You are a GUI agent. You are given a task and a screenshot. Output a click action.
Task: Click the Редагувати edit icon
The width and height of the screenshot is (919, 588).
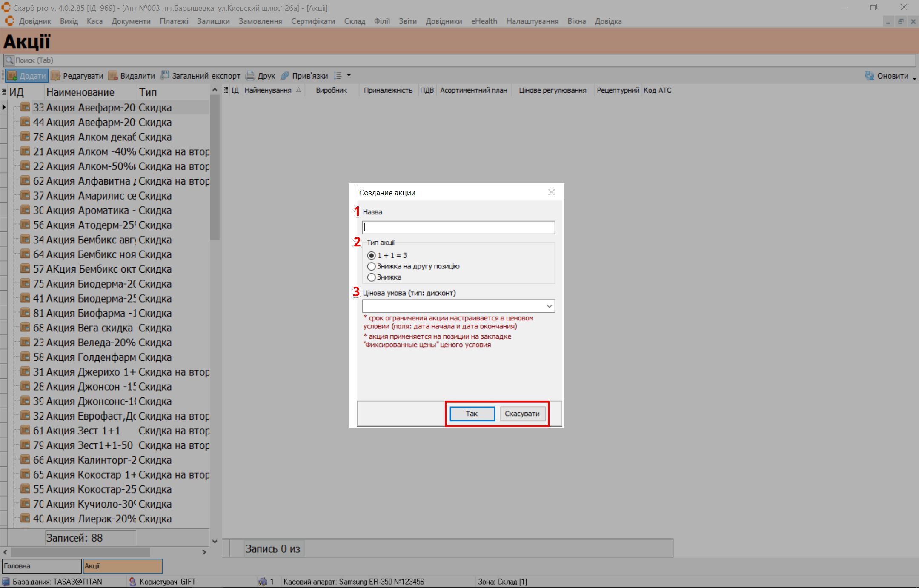point(55,76)
